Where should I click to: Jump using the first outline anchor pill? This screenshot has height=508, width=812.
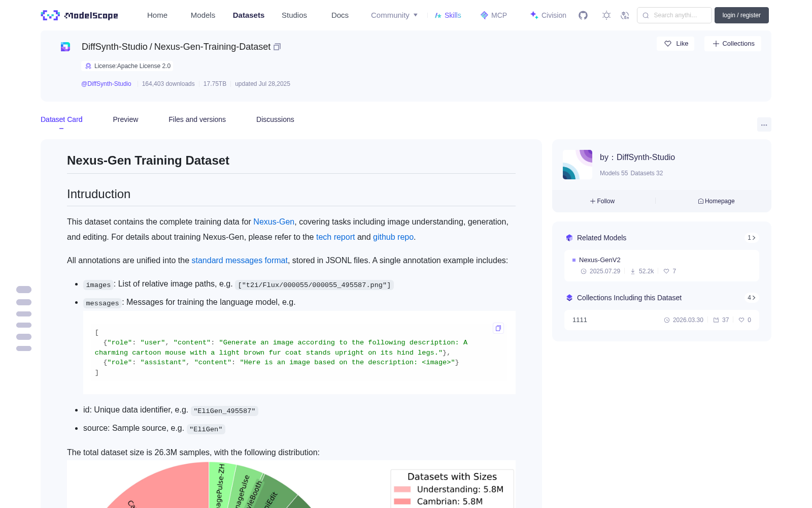(x=24, y=290)
